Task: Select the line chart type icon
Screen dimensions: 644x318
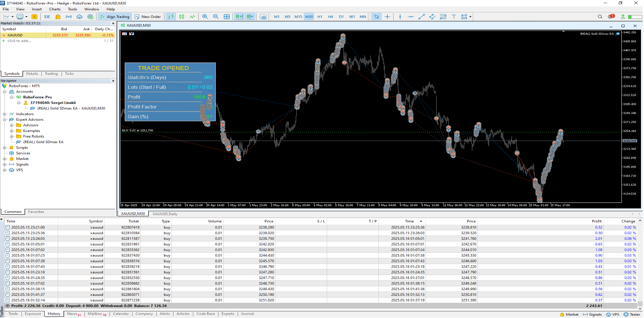Action: coord(192,16)
